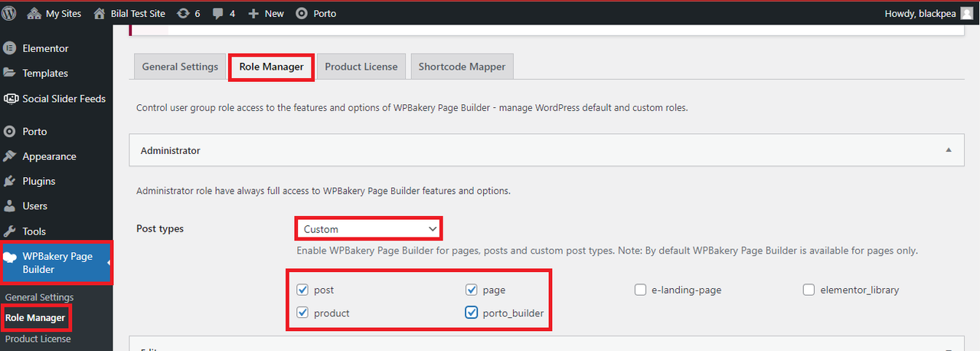Click the home icon beside Bilal Test Site
The image size is (980, 351).
[x=98, y=13]
